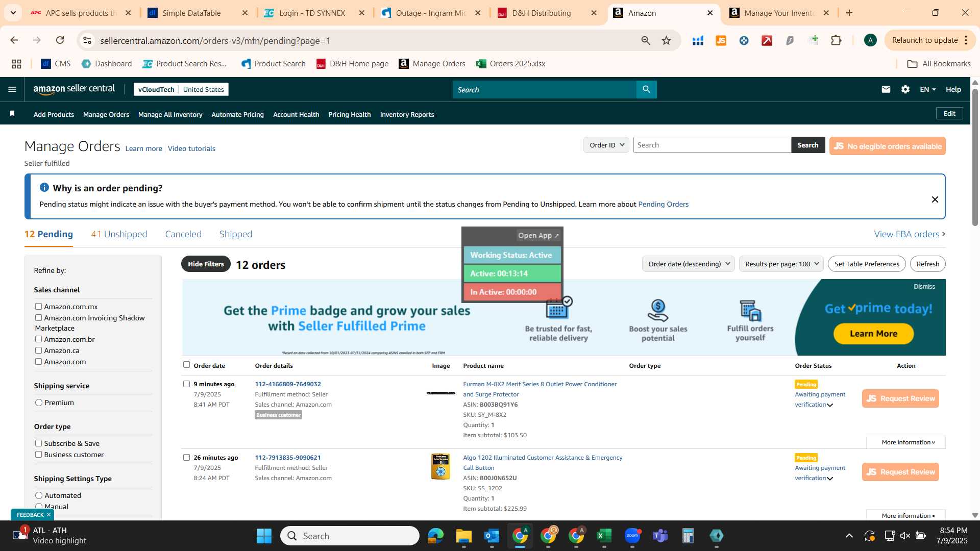Launch File Explorer from taskbar
This screenshot has width=980, height=551.
point(463,536)
